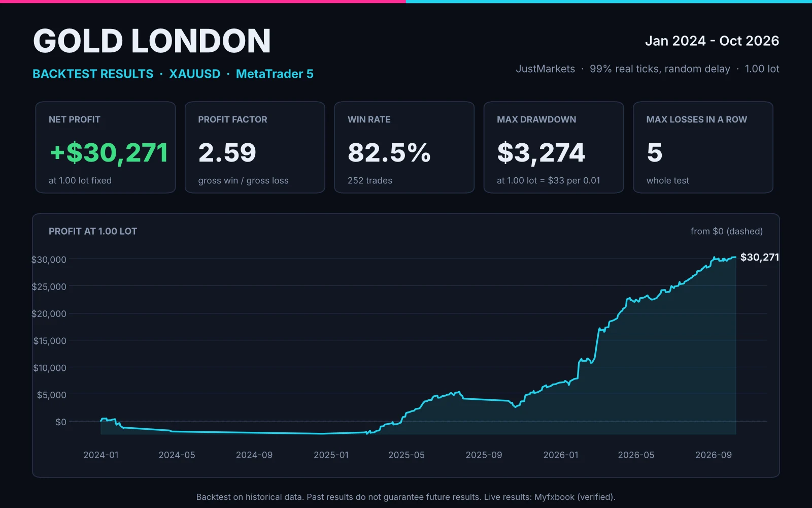Click the XAUUSD symbol label
812x508 pixels.
coord(195,74)
